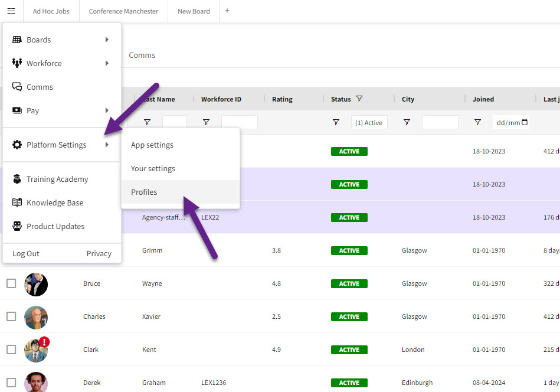This screenshot has width=560, height=392.
Task: Click the Log Out link
Action: click(26, 253)
